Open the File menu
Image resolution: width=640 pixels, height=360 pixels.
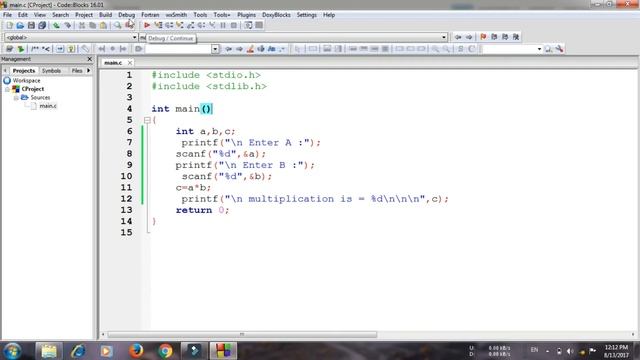(x=7, y=15)
